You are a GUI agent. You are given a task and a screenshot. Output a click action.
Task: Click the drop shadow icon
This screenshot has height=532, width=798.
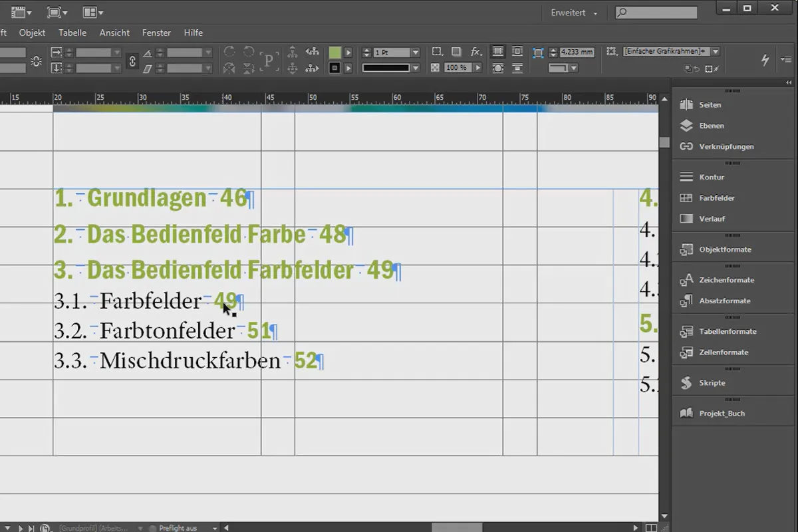tap(456, 51)
